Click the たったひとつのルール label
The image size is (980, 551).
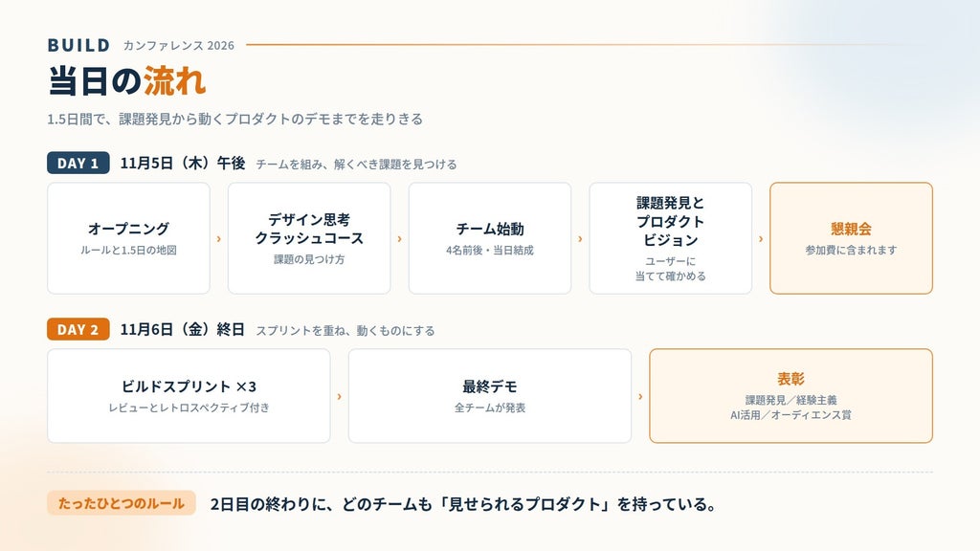(x=122, y=503)
